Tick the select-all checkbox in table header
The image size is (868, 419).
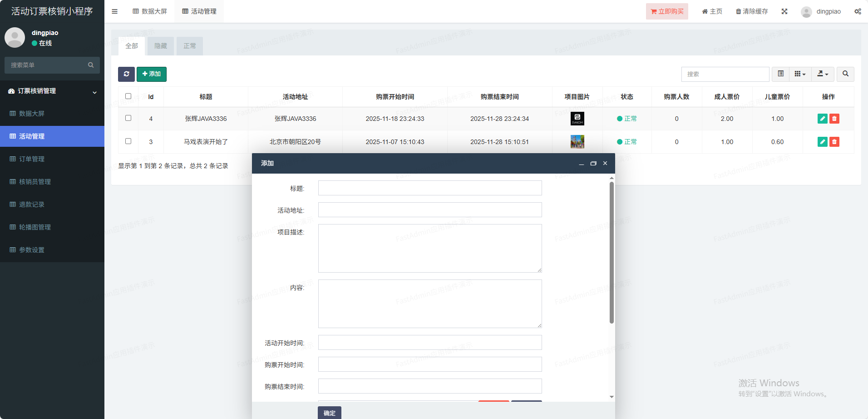(x=128, y=96)
